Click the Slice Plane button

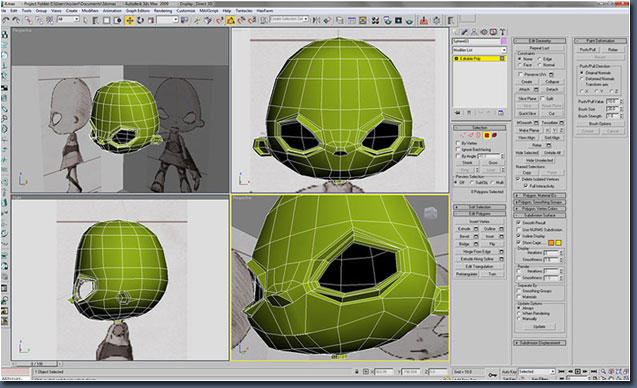pos(527,99)
